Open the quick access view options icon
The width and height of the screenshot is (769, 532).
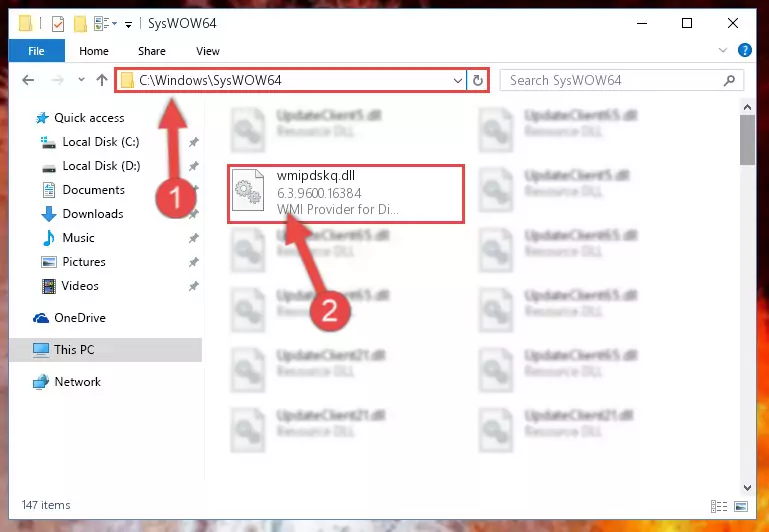105,23
